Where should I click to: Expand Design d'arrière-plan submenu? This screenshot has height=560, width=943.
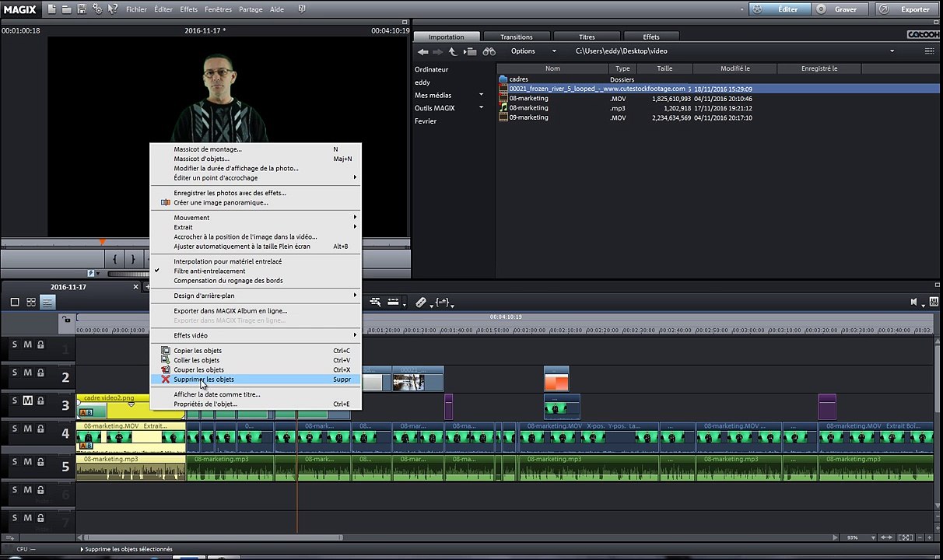coord(255,296)
